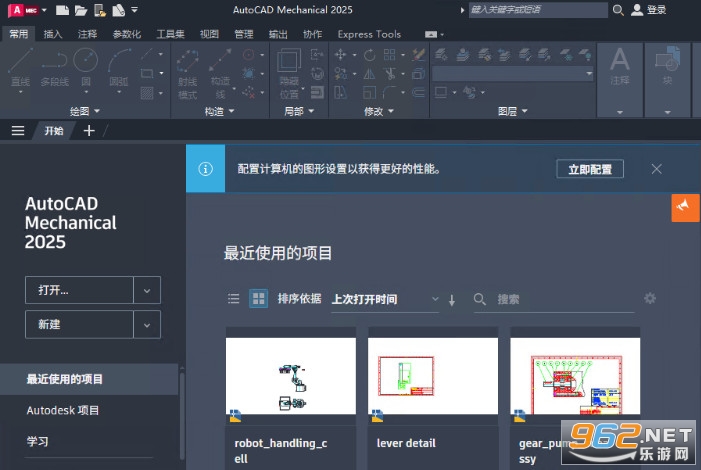Screen dimensions: 701x470
Task: Click the 立即配置 configure now button
Action: 590,169
